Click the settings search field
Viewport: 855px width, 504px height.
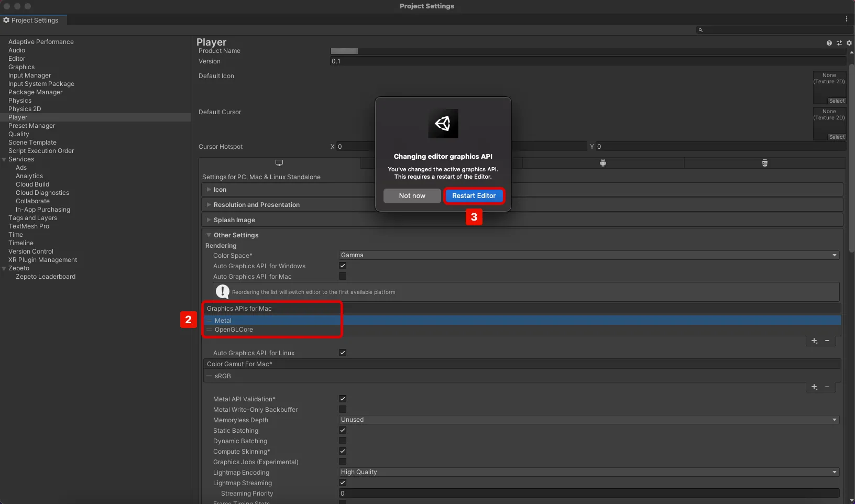[774, 30]
